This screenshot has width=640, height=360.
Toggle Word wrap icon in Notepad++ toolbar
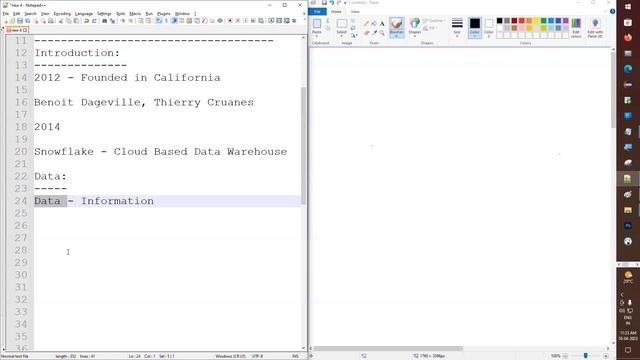[158, 21]
